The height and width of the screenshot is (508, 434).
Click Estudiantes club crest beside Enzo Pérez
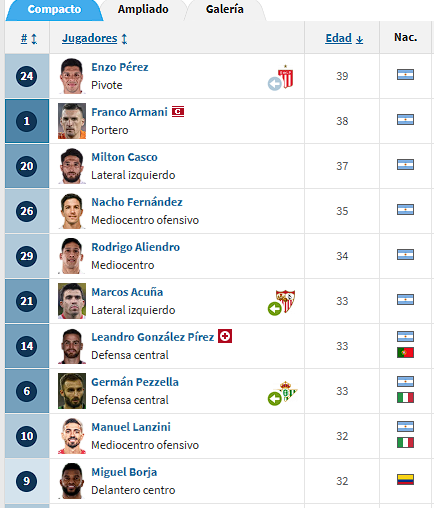(x=286, y=77)
